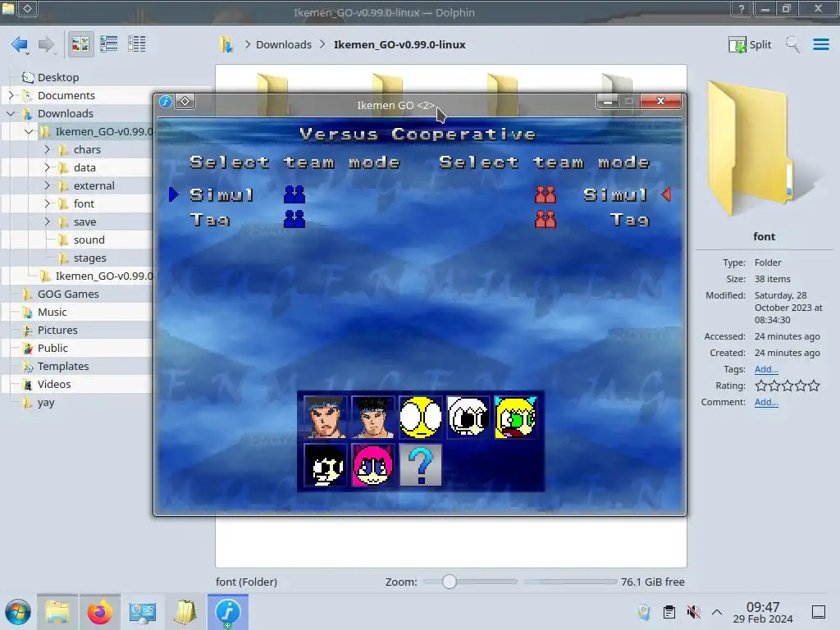Collapse the Downloads tree node

(x=11, y=113)
